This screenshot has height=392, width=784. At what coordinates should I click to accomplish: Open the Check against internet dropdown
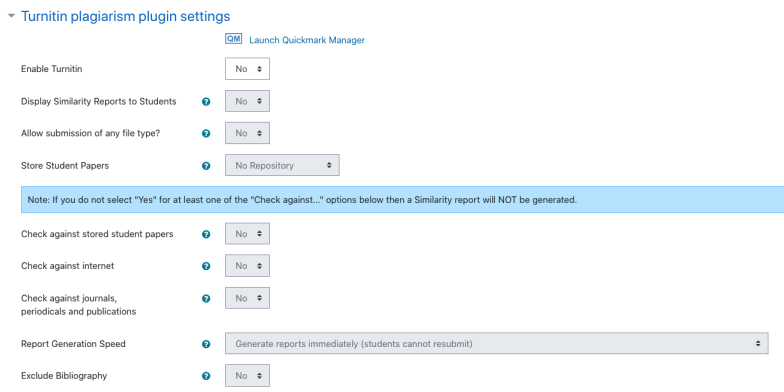248,266
